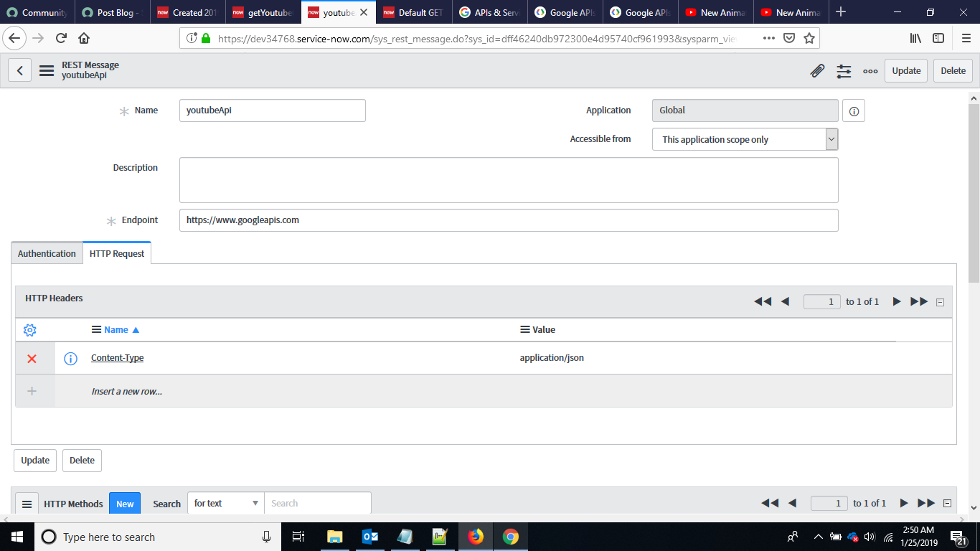Open HTTP Headers list gear settings
Image resolution: width=980 pixels, height=551 pixels.
coord(30,330)
